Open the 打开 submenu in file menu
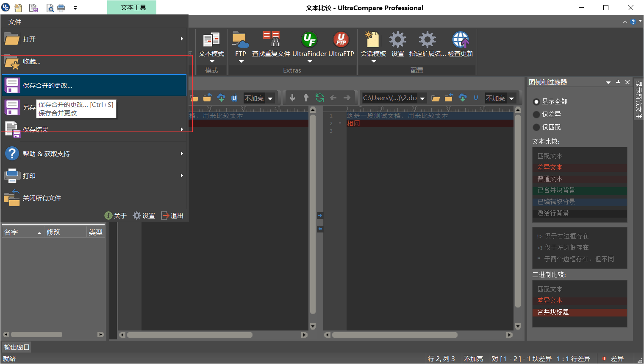This screenshot has width=644, height=364. (94, 39)
